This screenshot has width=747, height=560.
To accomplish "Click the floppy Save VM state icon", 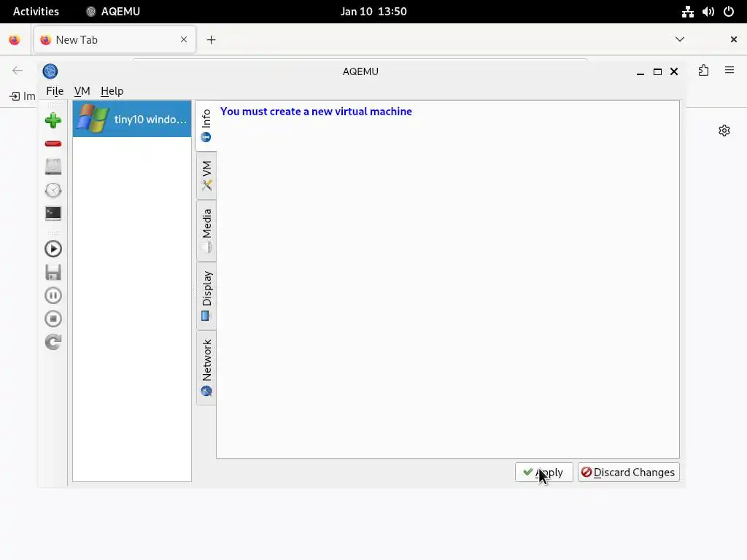I will tap(53, 272).
